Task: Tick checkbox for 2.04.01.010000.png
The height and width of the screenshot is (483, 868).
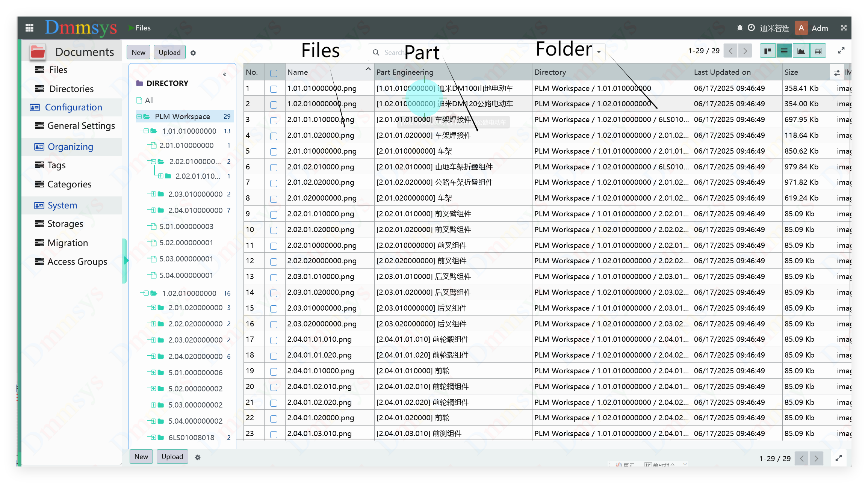Action: (x=274, y=371)
